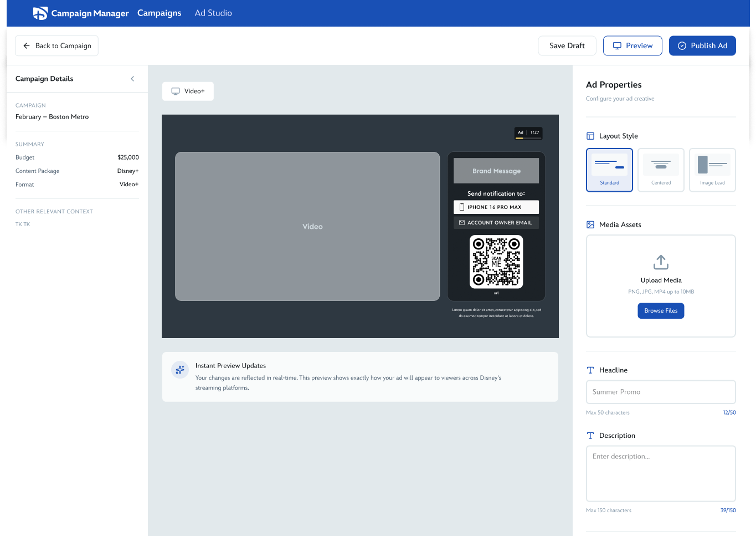Click the monitor icon in the Video+ button
Viewport: 756px width, 536px height.
pyautogui.click(x=176, y=91)
